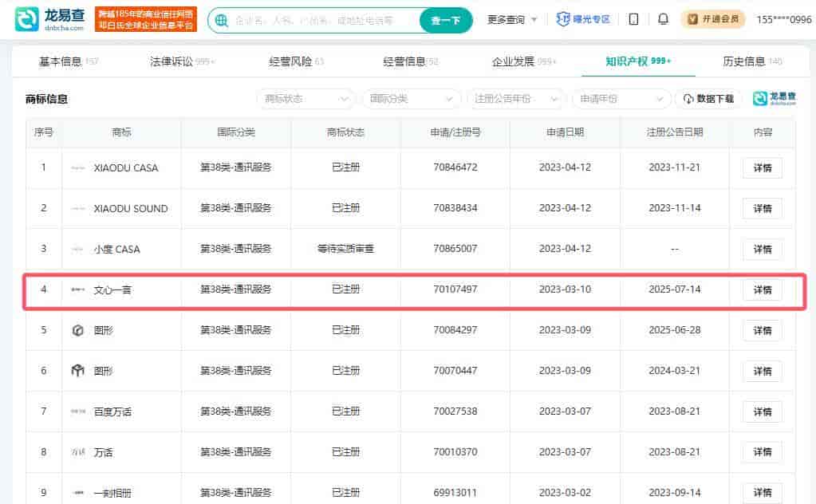This screenshot has height=504, width=816.
Task: Select the text XIAODU SOUND
Action: point(131,209)
